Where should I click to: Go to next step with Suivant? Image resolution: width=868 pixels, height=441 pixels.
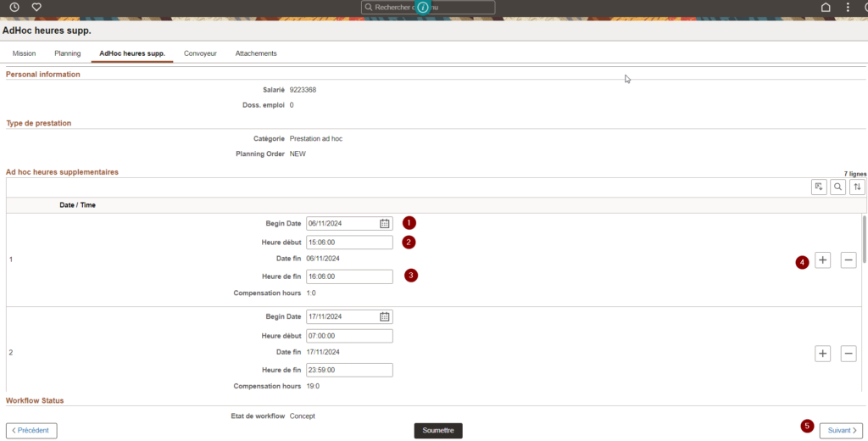point(841,431)
